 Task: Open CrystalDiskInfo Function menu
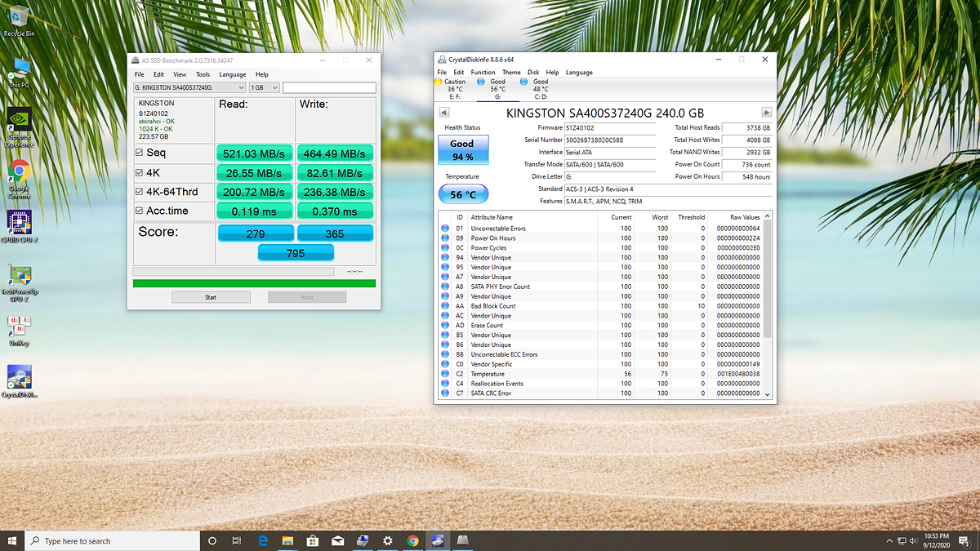[483, 73]
